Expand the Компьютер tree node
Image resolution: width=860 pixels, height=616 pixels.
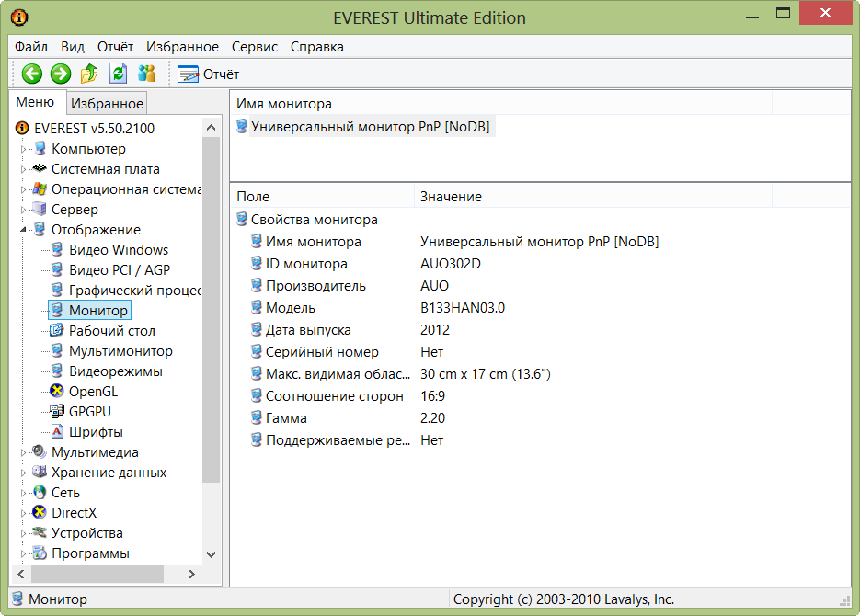tap(24, 149)
